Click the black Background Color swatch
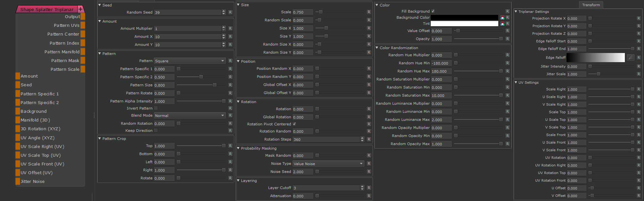644x201 pixels. click(464, 17)
